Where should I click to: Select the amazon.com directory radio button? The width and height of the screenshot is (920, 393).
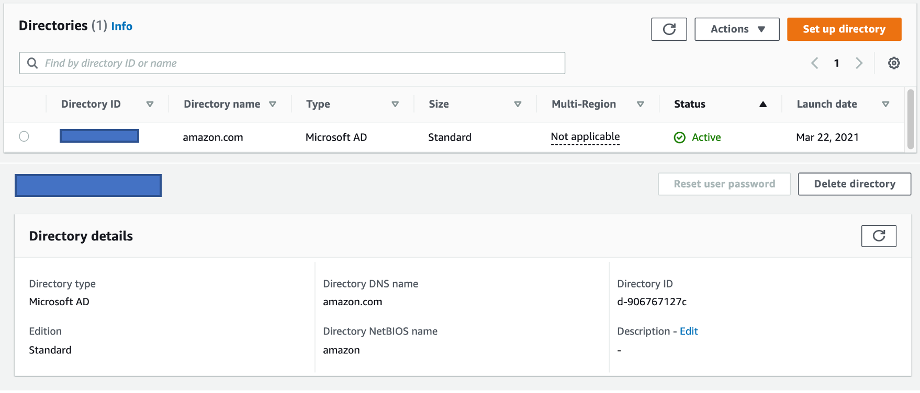point(23,137)
